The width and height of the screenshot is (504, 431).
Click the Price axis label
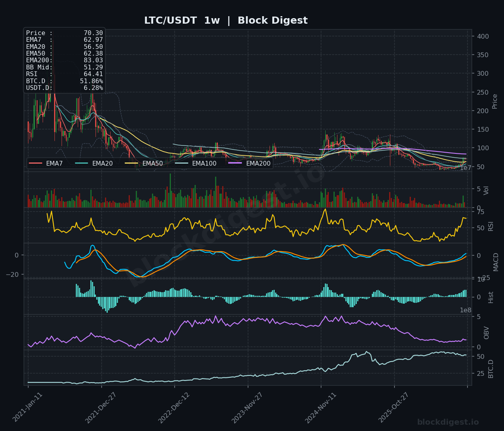point(495,101)
